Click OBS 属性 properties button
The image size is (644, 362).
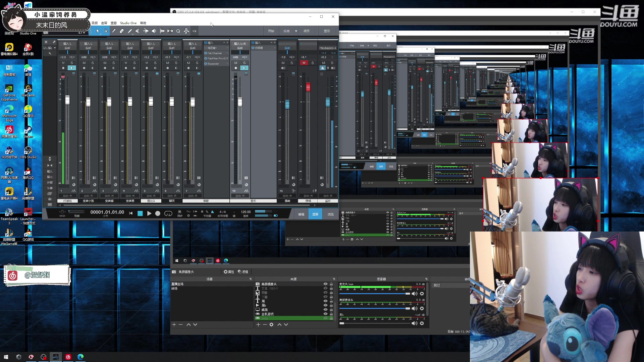pyautogui.click(x=229, y=272)
